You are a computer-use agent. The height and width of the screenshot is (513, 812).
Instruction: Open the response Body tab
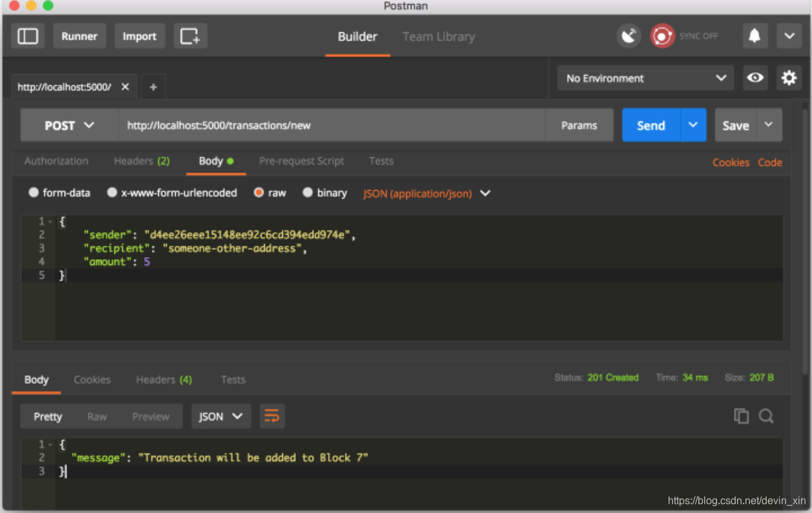point(36,379)
